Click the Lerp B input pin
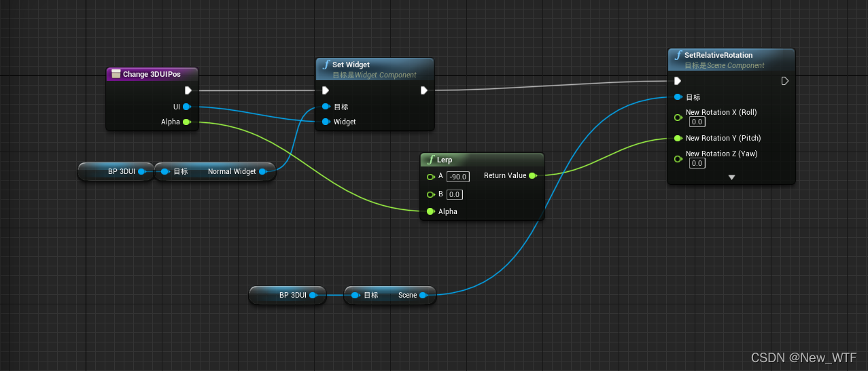This screenshot has width=868, height=371. pyautogui.click(x=430, y=194)
